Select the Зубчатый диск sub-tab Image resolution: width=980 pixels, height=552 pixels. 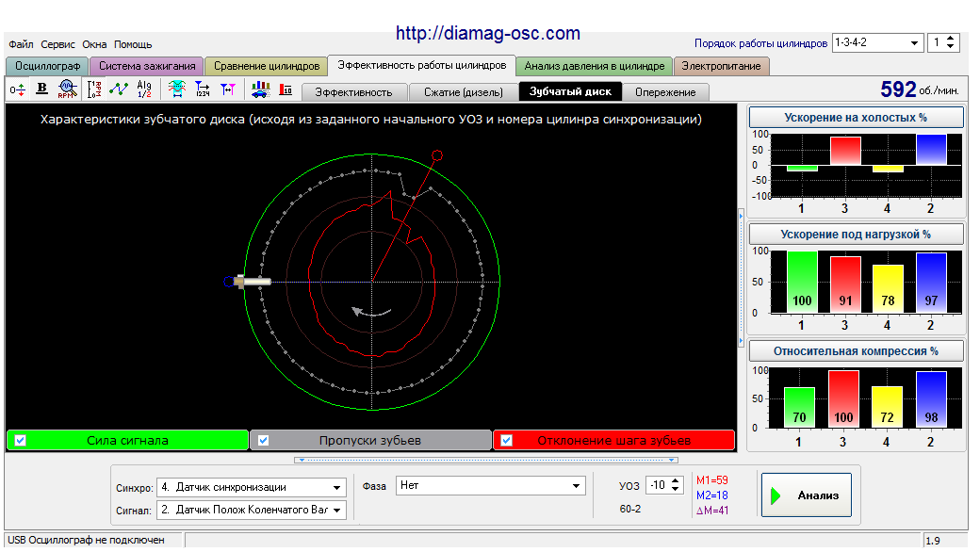pyautogui.click(x=570, y=91)
